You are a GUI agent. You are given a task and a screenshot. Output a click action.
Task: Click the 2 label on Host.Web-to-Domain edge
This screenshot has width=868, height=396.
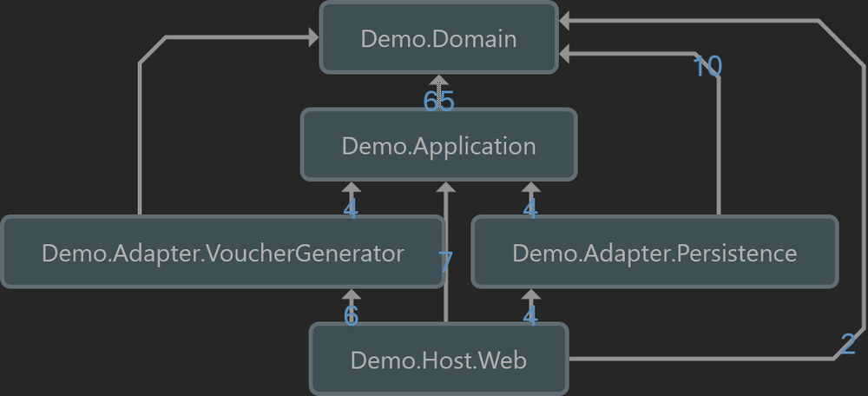(848, 343)
